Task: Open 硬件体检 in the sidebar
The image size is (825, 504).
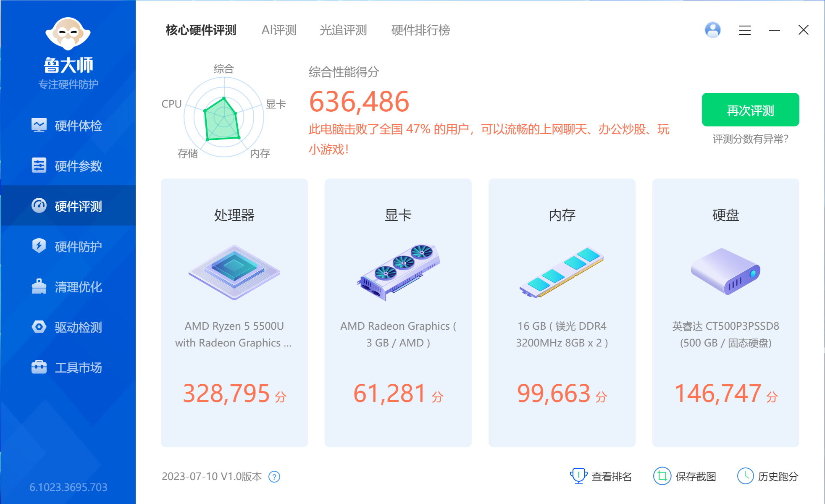Action: tap(68, 125)
